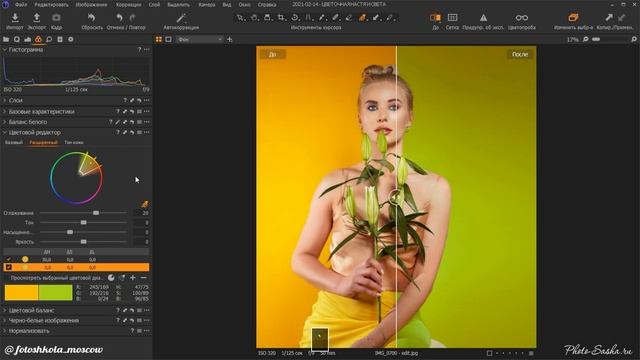640x360 pixels.
Task: Open the Слой menu
Action: [x=154, y=4]
